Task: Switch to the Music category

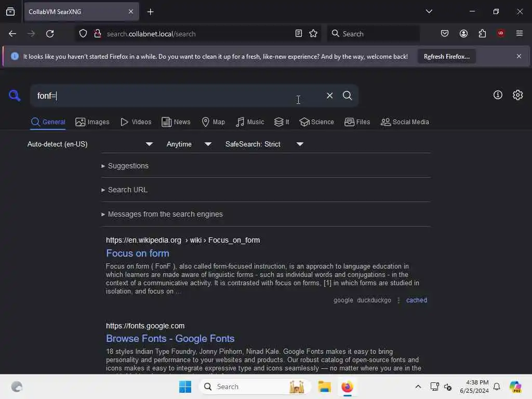Action: point(250,122)
